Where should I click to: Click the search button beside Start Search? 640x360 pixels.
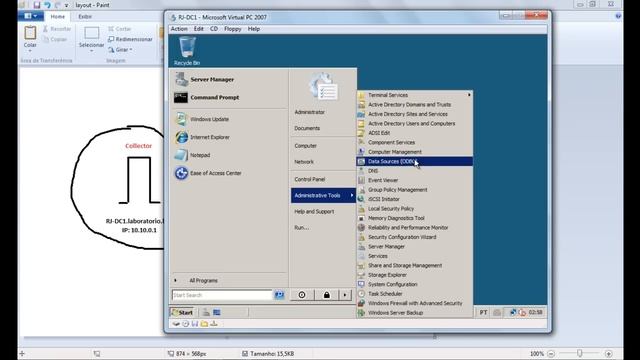click(279, 295)
